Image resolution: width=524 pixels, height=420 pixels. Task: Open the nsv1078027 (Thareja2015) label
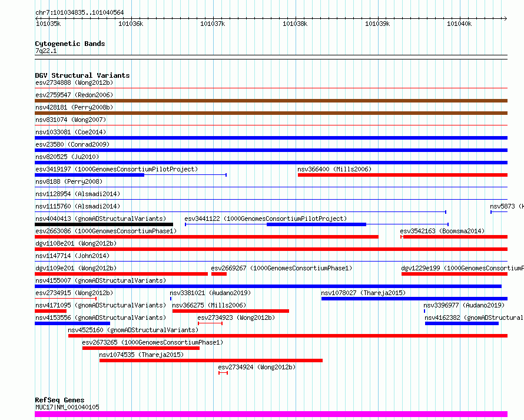(x=363, y=293)
